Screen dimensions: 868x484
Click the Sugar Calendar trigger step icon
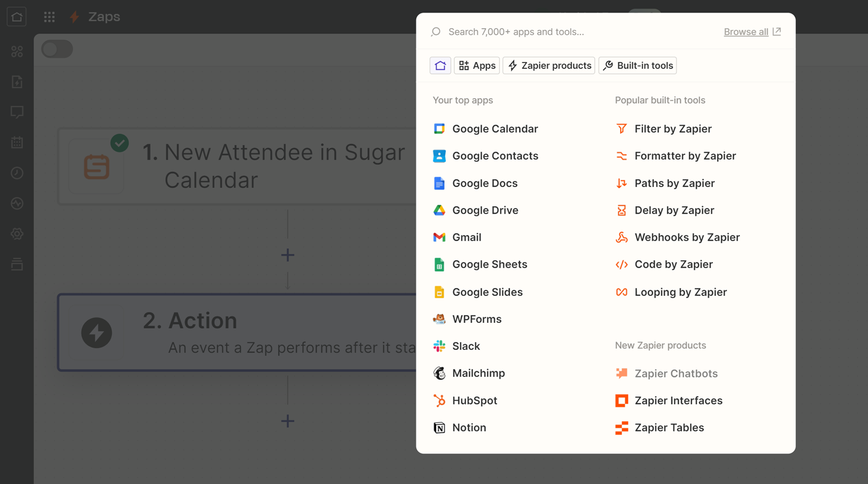click(96, 167)
